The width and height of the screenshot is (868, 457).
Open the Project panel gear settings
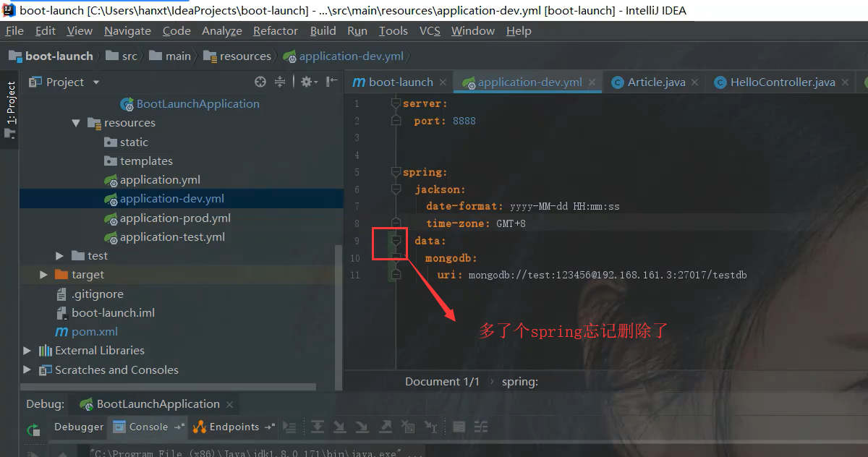click(x=309, y=82)
